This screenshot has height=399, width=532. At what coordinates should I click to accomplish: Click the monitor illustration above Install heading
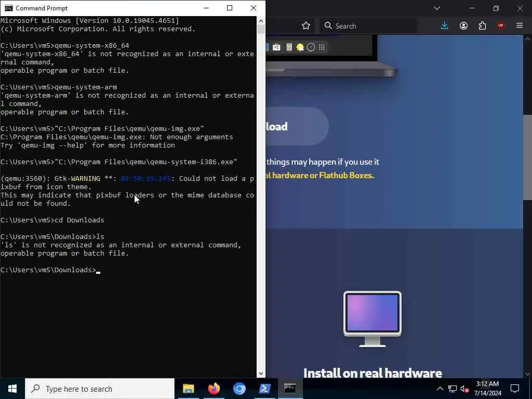click(372, 319)
